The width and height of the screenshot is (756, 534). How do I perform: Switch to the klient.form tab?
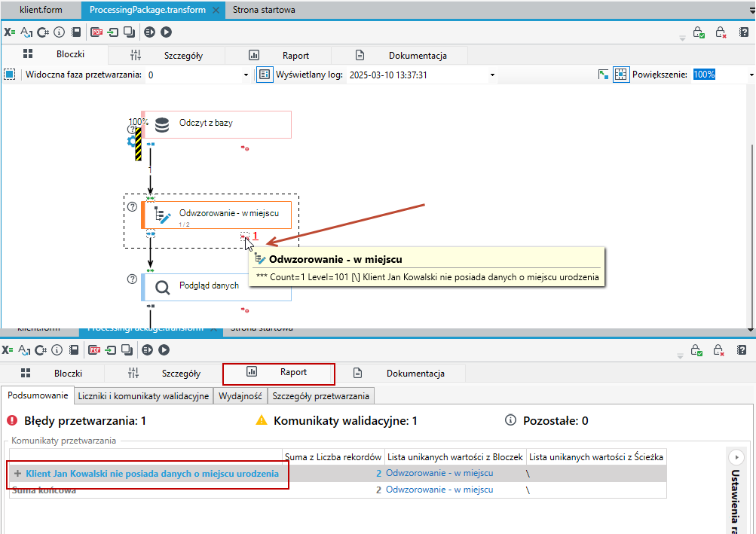[x=41, y=10]
